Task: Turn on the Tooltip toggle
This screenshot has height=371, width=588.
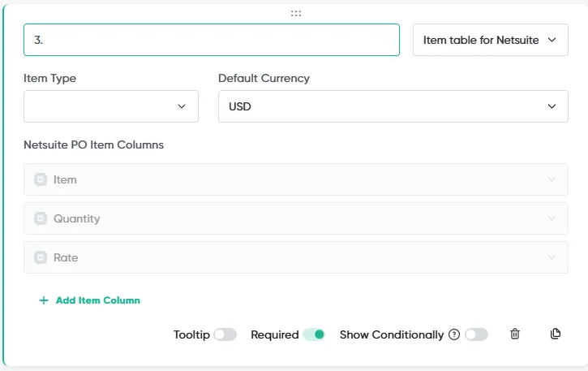Action: [x=225, y=334]
